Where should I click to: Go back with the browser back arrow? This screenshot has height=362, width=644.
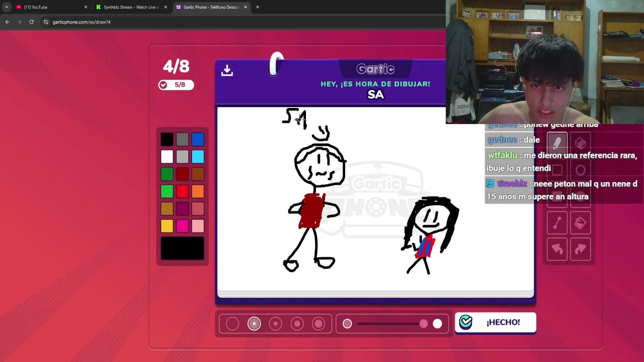7,22
